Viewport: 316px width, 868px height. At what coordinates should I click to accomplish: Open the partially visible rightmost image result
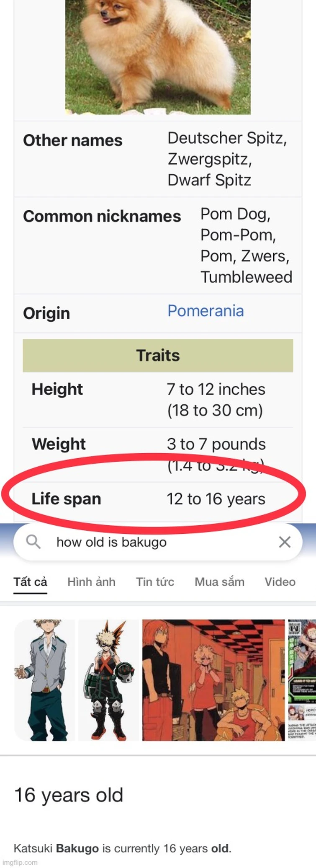pos(302,680)
